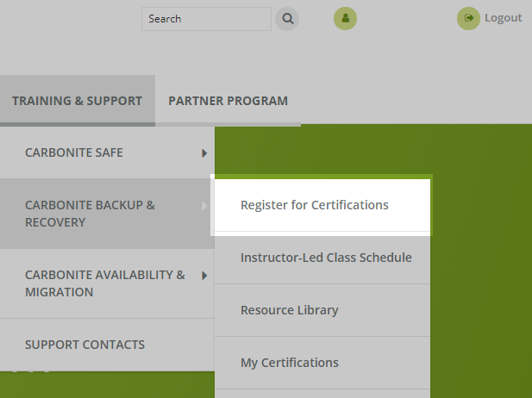
Task: Click the Logout text link
Action: click(503, 18)
